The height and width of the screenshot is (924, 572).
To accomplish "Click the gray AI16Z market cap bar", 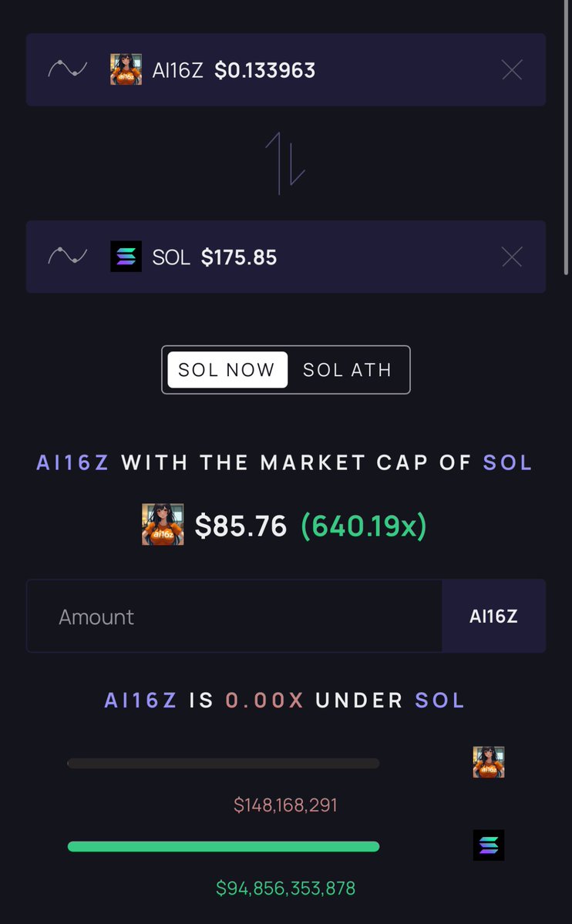I will [x=224, y=764].
